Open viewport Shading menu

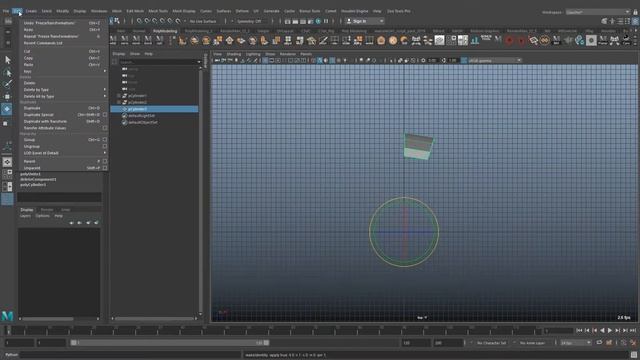tap(234, 53)
